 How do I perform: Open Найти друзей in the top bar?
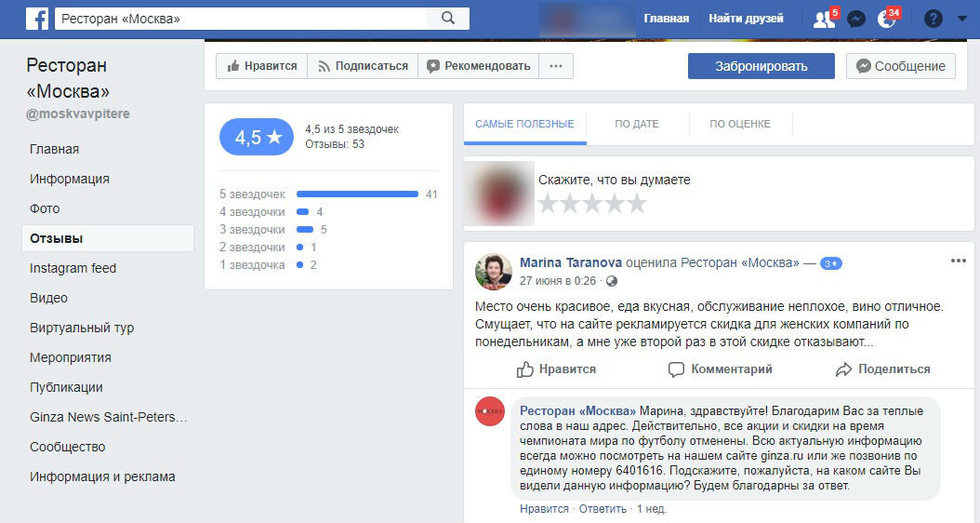[x=746, y=19]
